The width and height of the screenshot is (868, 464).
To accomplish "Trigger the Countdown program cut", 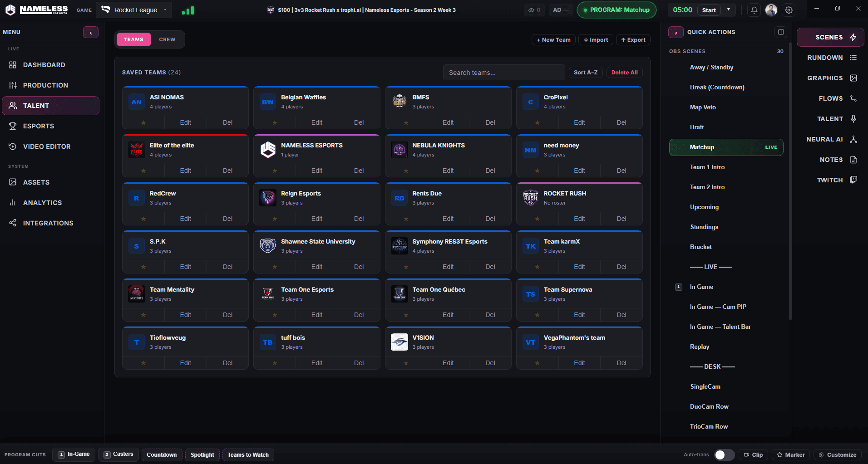I will point(162,455).
